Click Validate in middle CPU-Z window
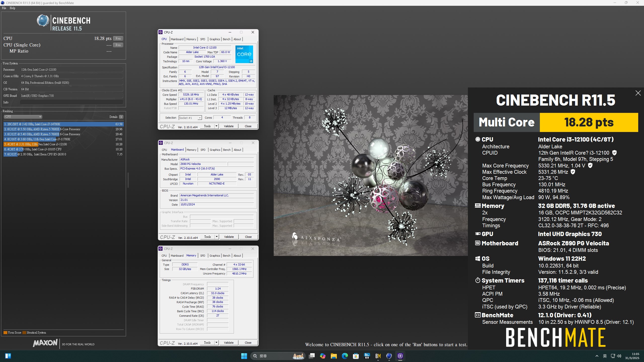644x362 pixels. tap(229, 237)
